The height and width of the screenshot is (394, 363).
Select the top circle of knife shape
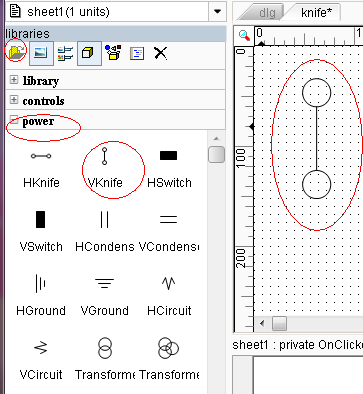click(x=317, y=93)
